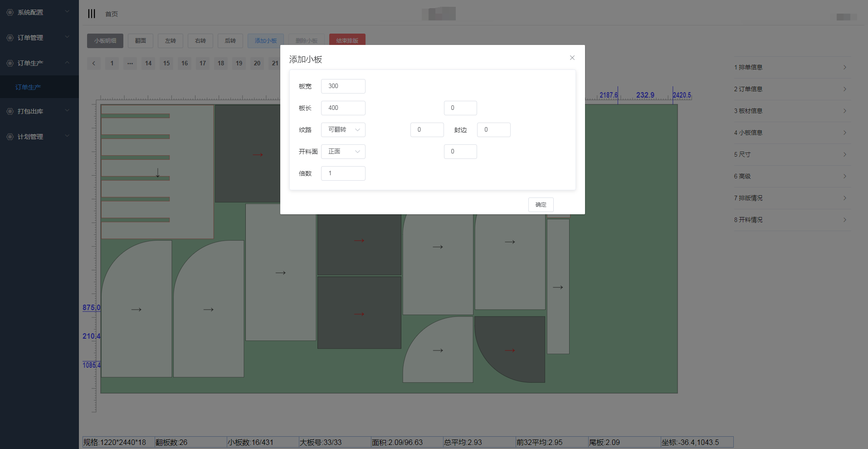Click the 封边 right-side input field
This screenshot has width=868, height=449.
click(x=493, y=130)
